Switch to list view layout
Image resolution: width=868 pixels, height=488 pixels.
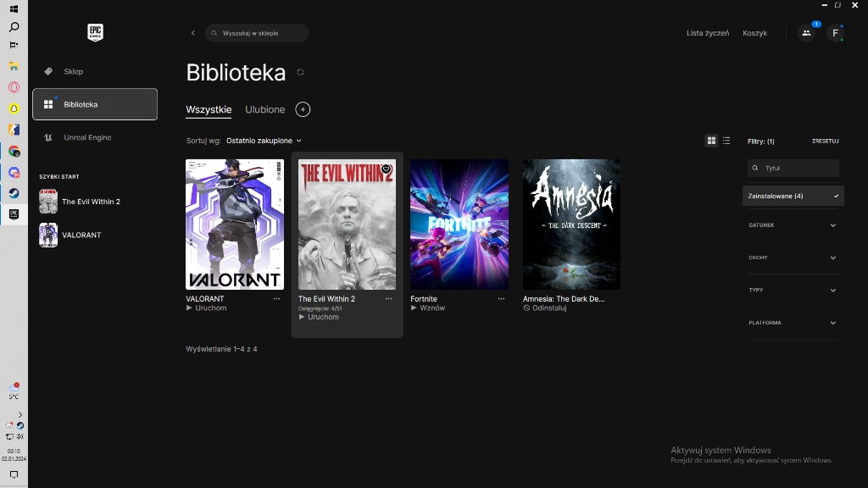726,141
